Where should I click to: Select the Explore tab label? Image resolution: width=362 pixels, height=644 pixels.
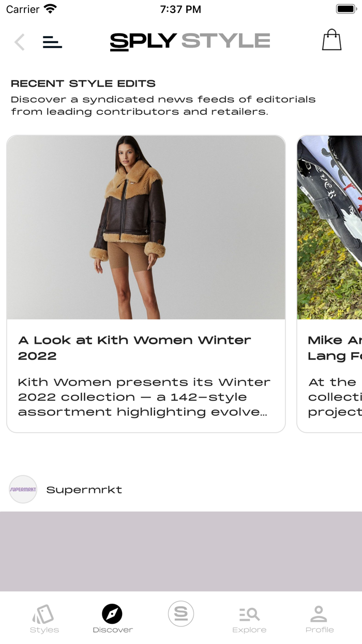click(x=249, y=630)
